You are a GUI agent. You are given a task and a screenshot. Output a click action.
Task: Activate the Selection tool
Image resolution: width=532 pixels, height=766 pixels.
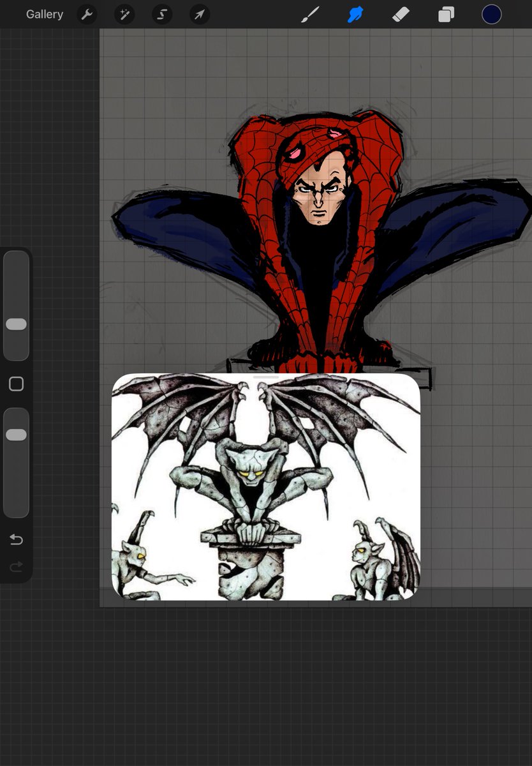pos(162,14)
